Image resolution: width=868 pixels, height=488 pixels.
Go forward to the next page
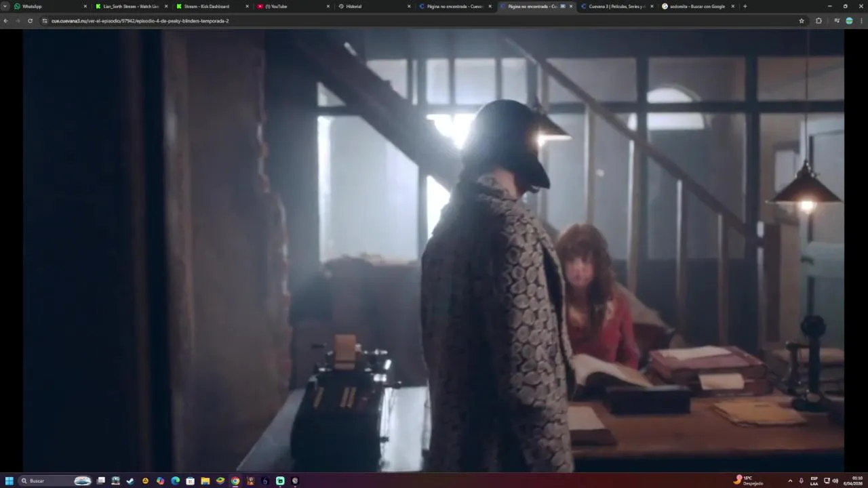pos(18,21)
